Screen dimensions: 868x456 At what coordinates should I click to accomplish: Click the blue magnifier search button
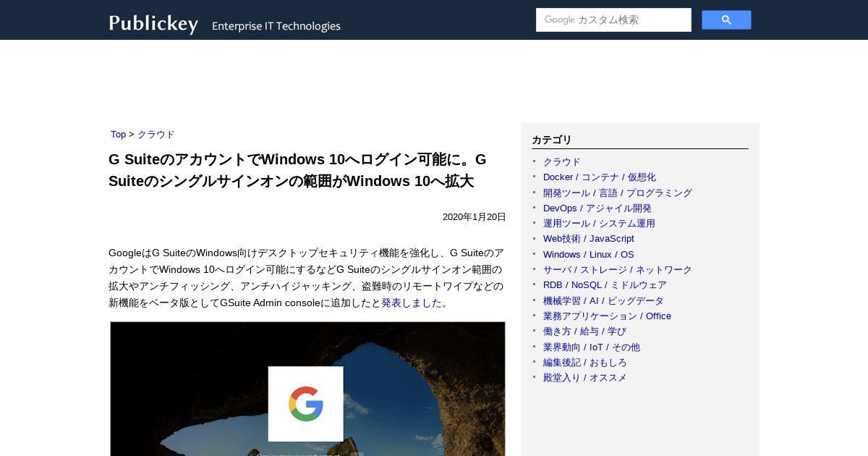pyautogui.click(x=726, y=20)
